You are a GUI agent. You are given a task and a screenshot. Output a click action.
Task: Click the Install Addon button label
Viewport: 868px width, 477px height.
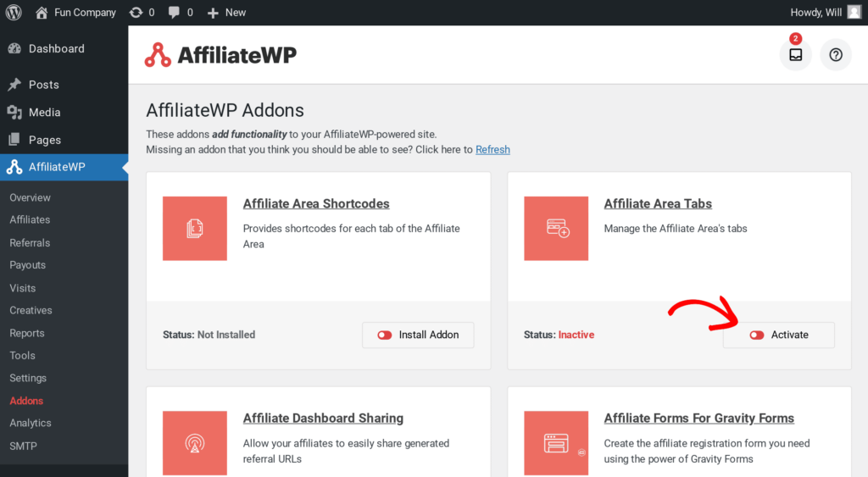tap(429, 335)
